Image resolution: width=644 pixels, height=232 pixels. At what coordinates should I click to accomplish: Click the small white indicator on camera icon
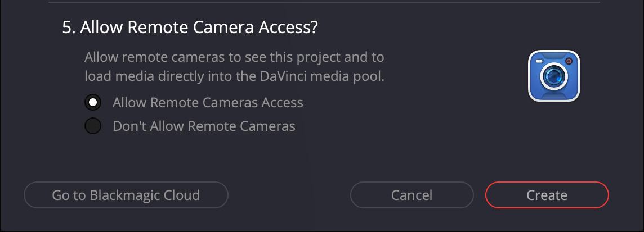(539, 61)
